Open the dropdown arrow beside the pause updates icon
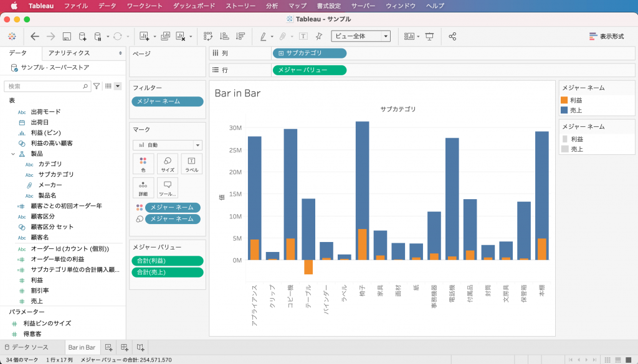Screen dimensions: 638x364 [108, 37]
